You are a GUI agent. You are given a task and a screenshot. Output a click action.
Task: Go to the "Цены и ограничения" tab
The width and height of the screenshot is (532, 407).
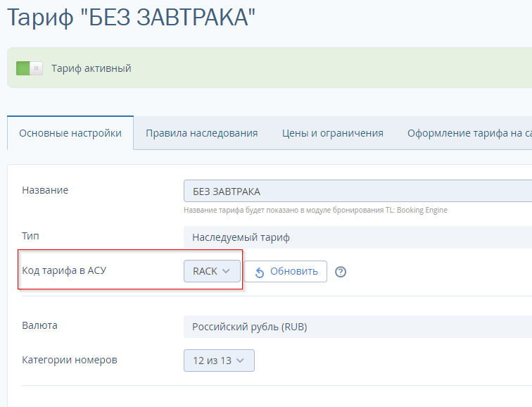pyautogui.click(x=332, y=133)
